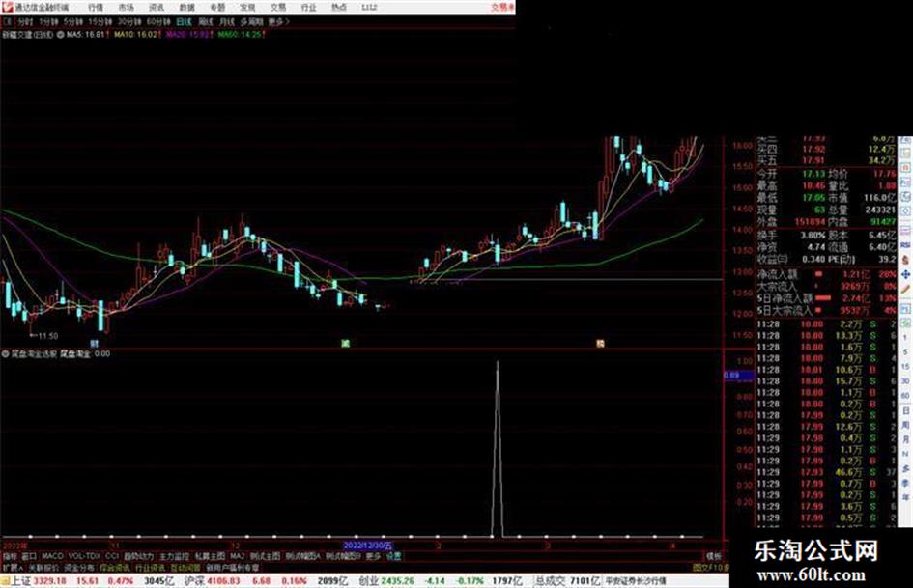The image size is (913, 588).
Task: Expand 更多 indicators in bottom bar
Action: tap(373, 556)
